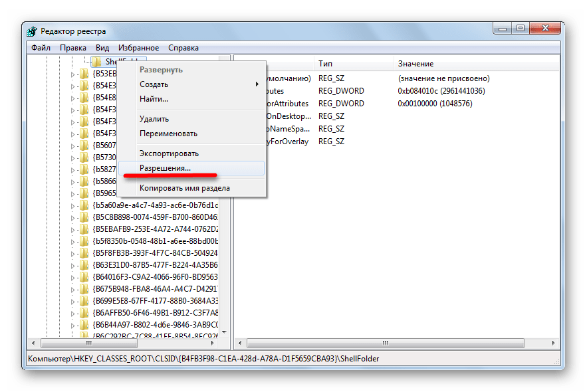Open the Файл menu

pyautogui.click(x=41, y=48)
